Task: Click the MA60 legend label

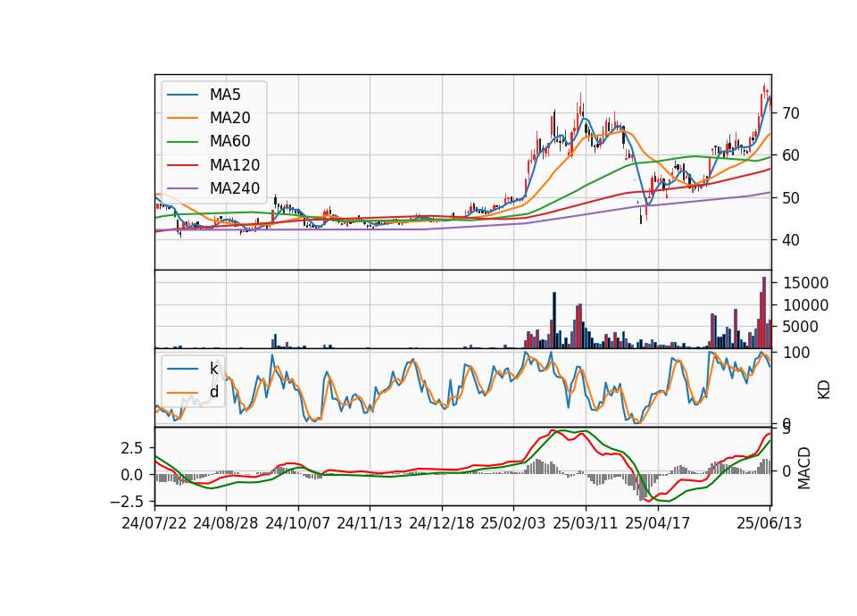Action: tap(229, 142)
